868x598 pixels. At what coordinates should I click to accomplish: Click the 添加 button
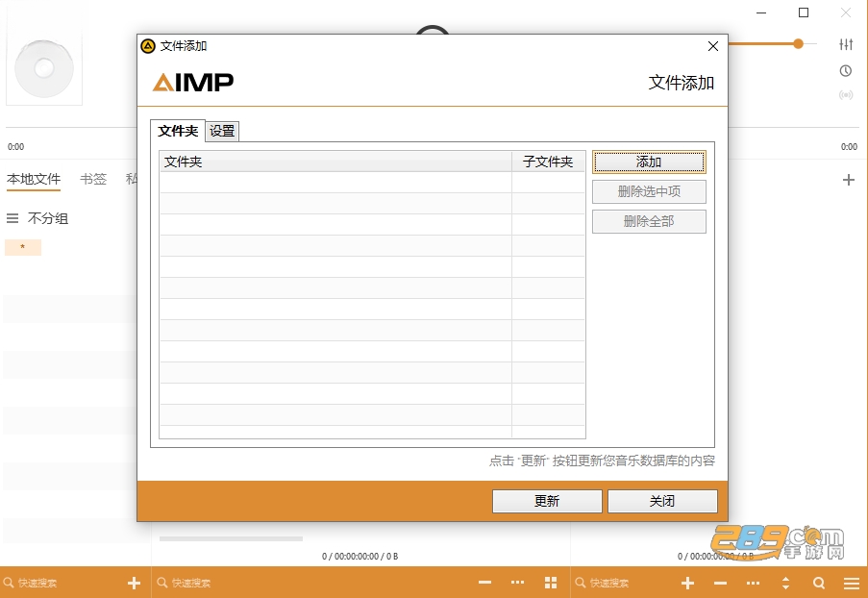[x=649, y=162]
